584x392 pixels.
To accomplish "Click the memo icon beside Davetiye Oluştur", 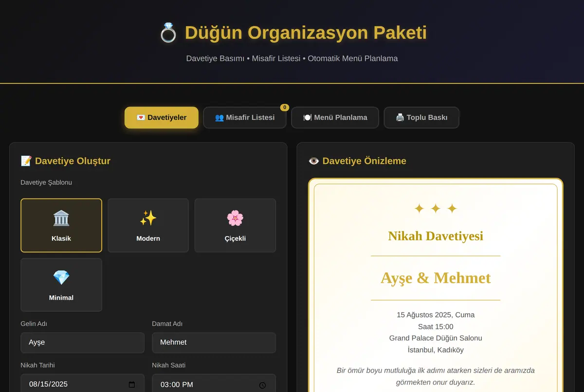I will (26, 161).
